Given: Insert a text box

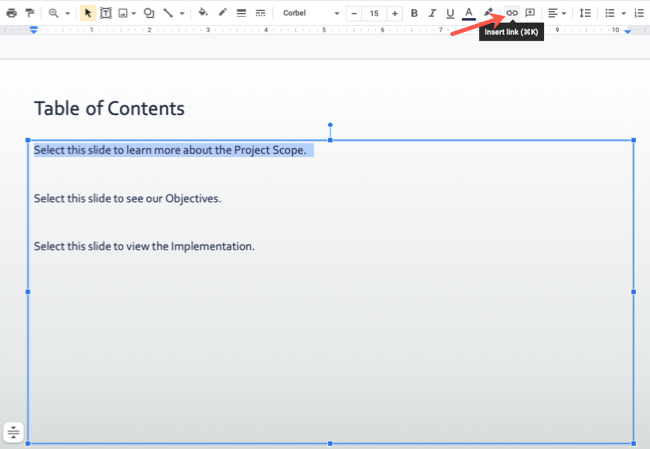Looking at the screenshot, I should click(x=105, y=13).
